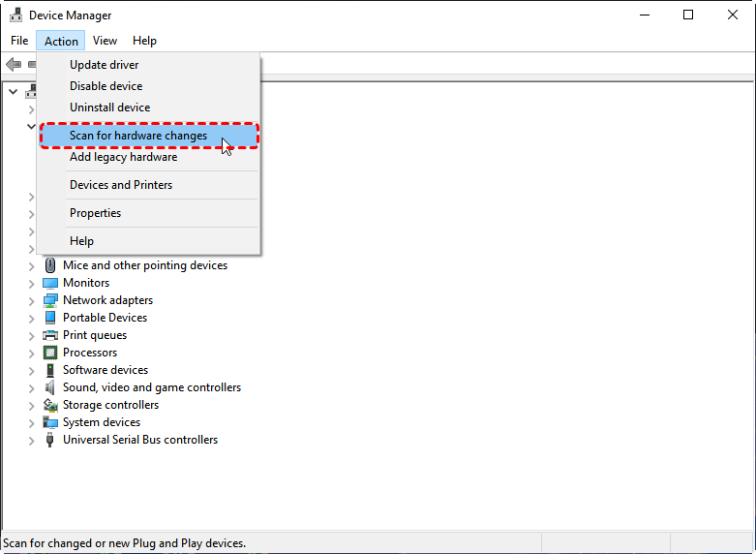Expand the Software devices node
Image resolution: width=756 pixels, height=554 pixels.
[x=31, y=370]
